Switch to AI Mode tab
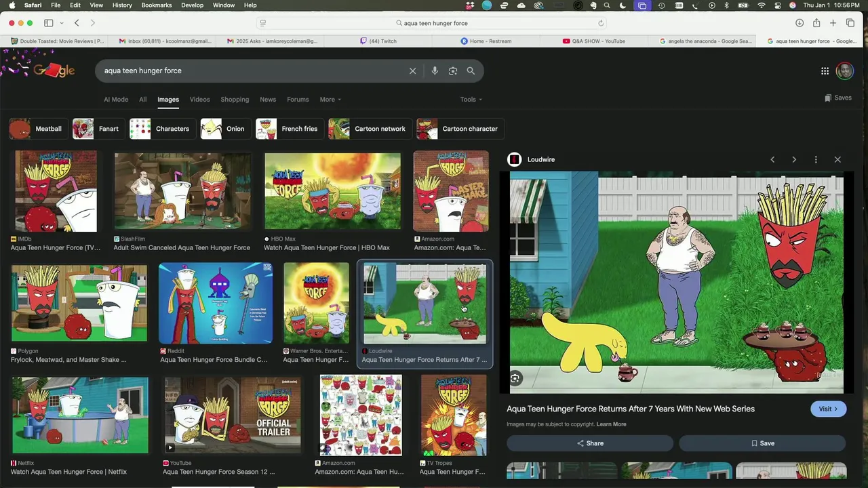This screenshot has height=488, width=868. [116, 100]
